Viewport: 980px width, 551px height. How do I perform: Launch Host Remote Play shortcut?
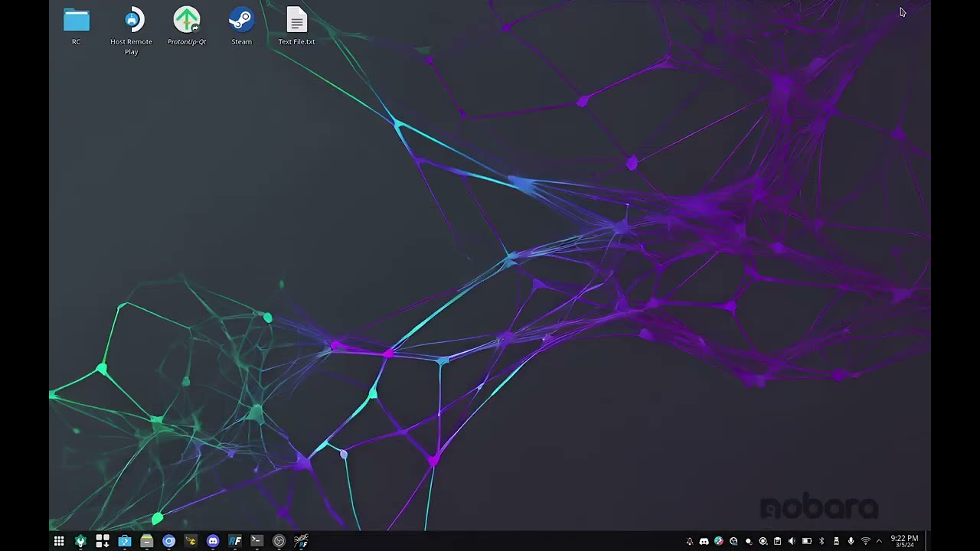pos(131,31)
